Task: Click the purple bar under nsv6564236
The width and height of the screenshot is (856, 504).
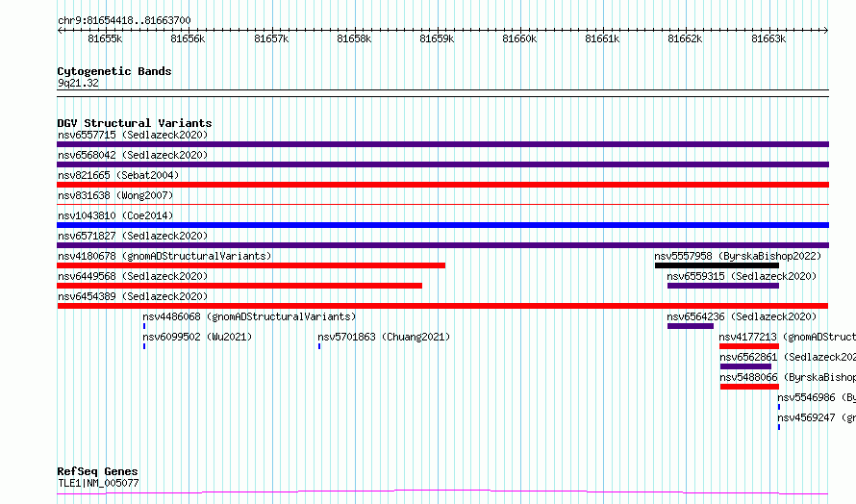Action: click(x=690, y=326)
